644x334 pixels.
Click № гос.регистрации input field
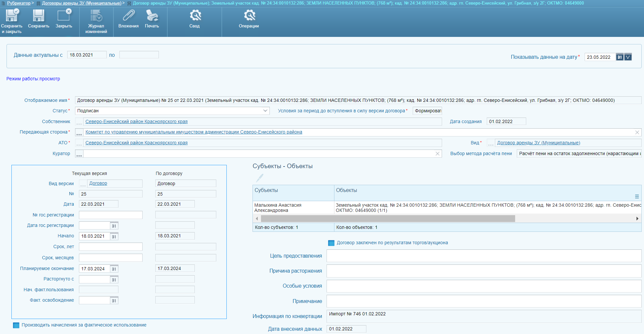pos(111,215)
